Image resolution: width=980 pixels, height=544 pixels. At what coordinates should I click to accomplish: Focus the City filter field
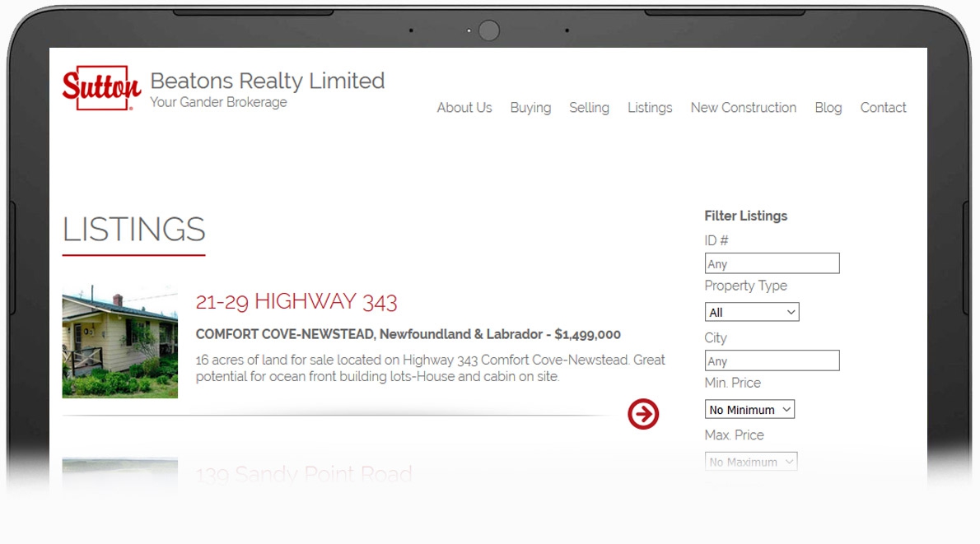[772, 361]
